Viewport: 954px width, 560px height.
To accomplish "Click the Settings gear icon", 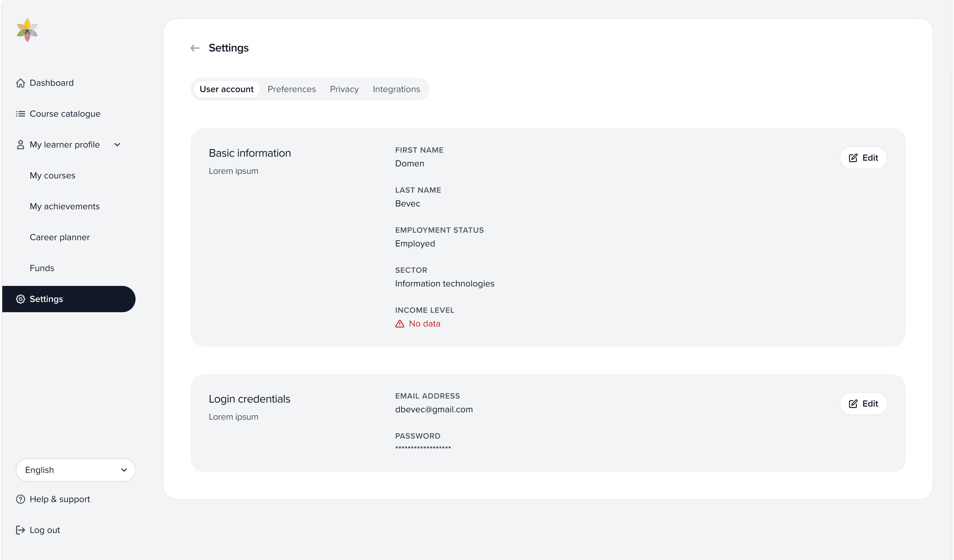I will [21, 299].
